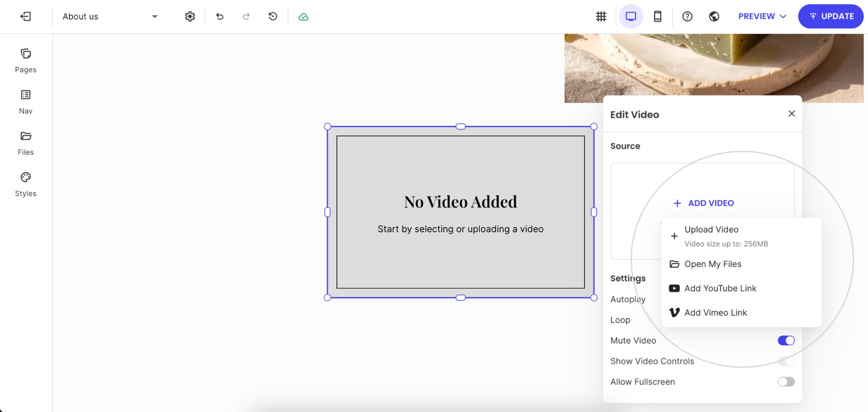
Task: Click the green cloud saved icon
Action: coord(304,17)
